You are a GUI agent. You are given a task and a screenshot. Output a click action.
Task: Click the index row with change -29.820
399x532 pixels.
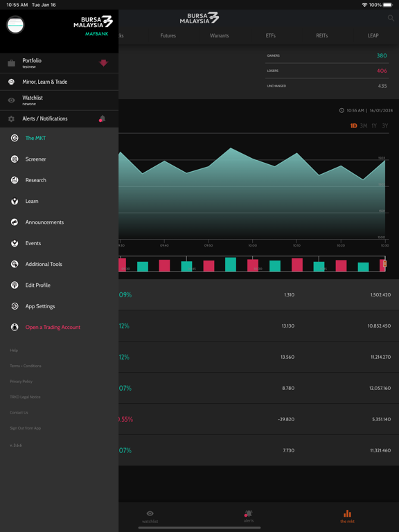click(x=259, y=419)
